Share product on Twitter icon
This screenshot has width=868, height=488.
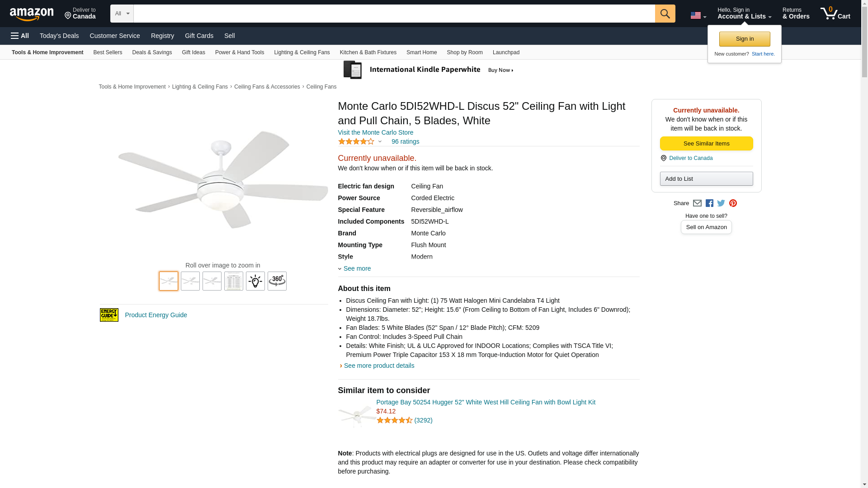click(x=721, y=203)
